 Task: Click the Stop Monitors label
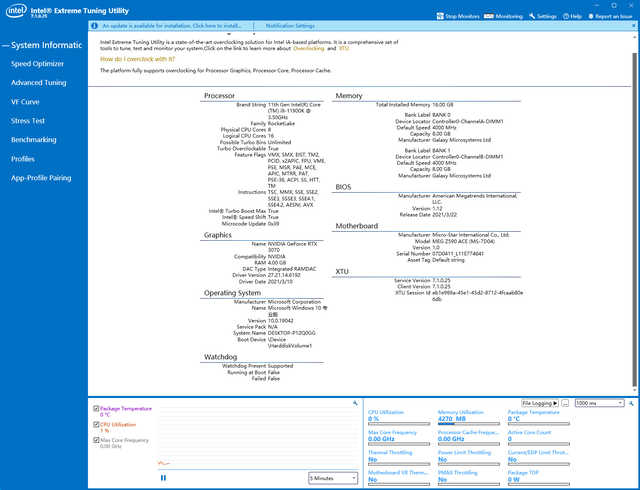click(x=462, y=16)
